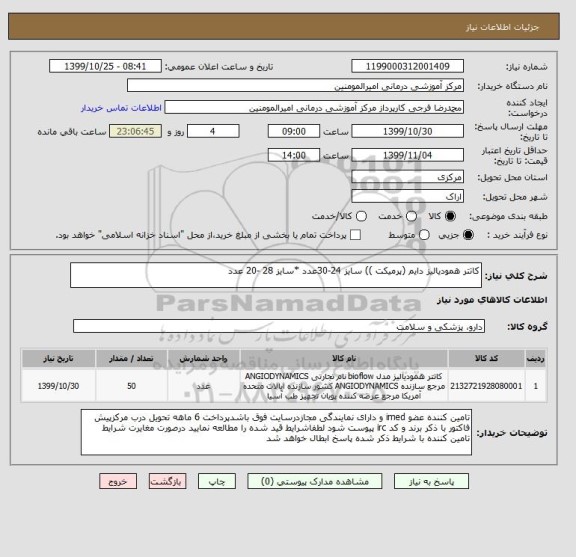Click the price validity date 1399/11/04
The width and height of the screenshot is (576, 557).
pos(407,155)
